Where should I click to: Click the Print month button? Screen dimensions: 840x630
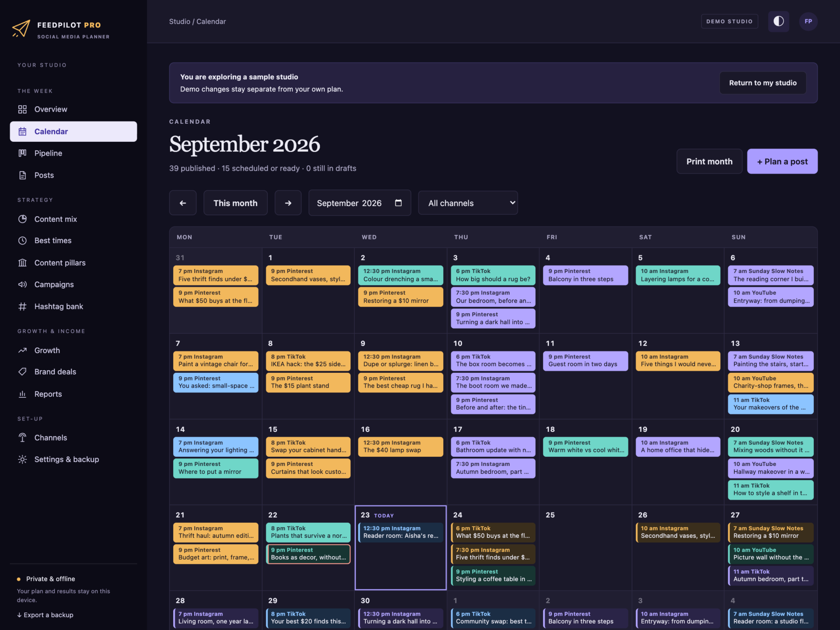[709, 161]
